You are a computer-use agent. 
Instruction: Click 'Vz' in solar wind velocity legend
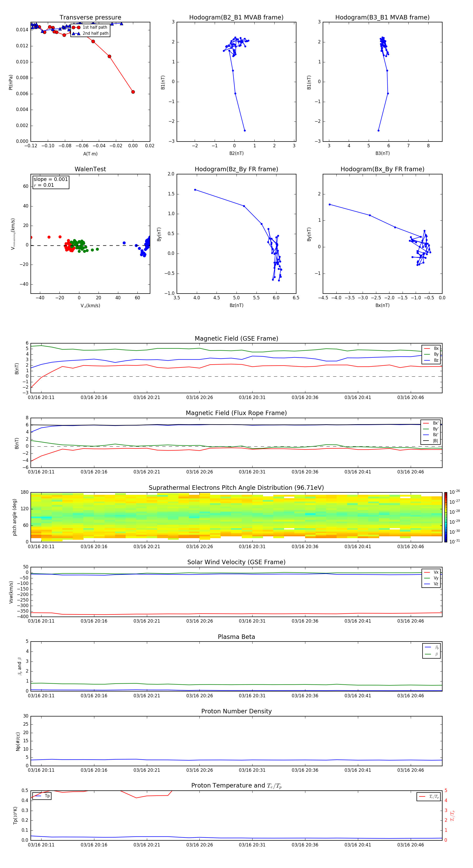pyautogui.click(x=431, y=584)
